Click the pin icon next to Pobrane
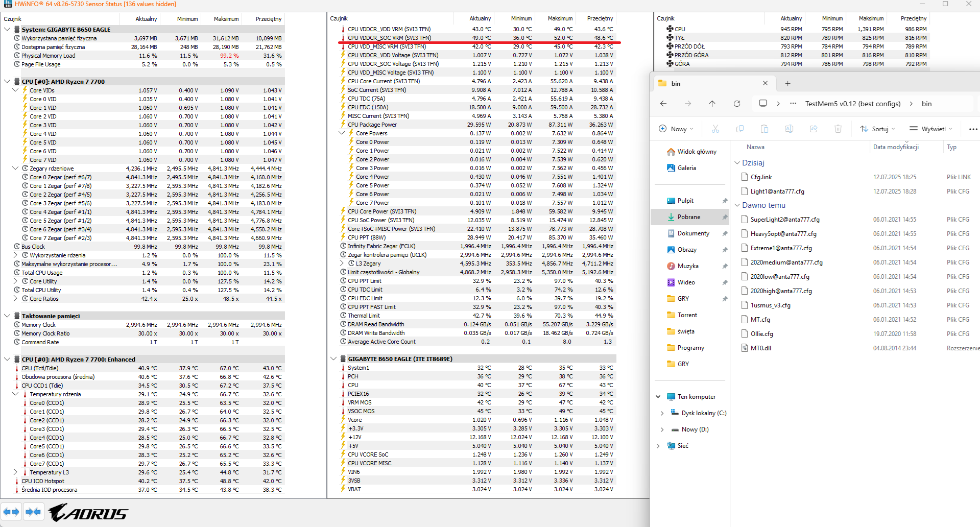980x527 pixels. tap(724, 217)
